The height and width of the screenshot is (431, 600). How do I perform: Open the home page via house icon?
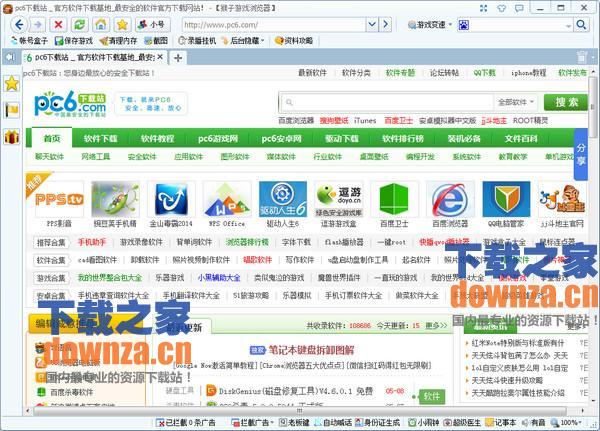tap(101, 25)
